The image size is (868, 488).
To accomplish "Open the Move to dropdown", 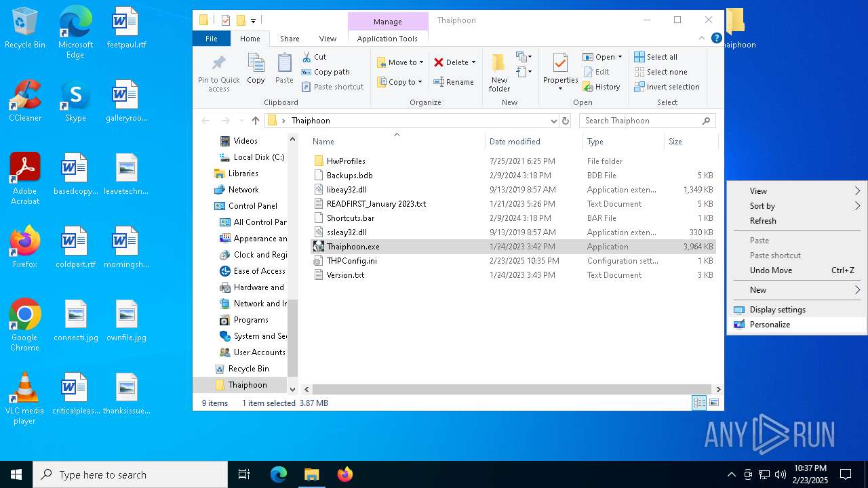I will point(400,62).
